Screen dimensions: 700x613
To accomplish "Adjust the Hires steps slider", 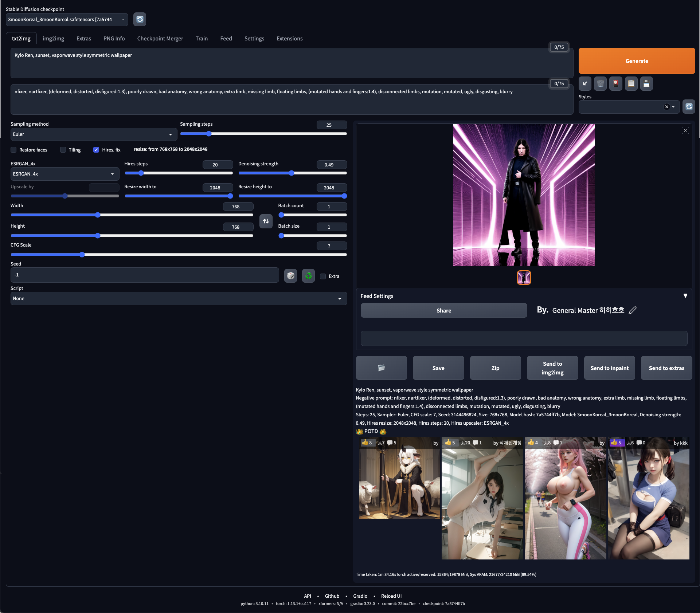I will point(179,173).
